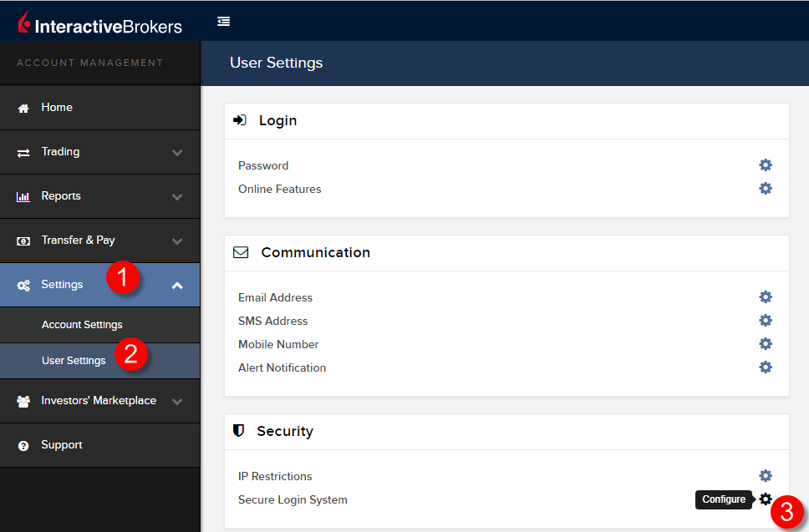The image size is (809, 532).
Task: Collapse the Settings menu chevron
Action: click(177, 286)
